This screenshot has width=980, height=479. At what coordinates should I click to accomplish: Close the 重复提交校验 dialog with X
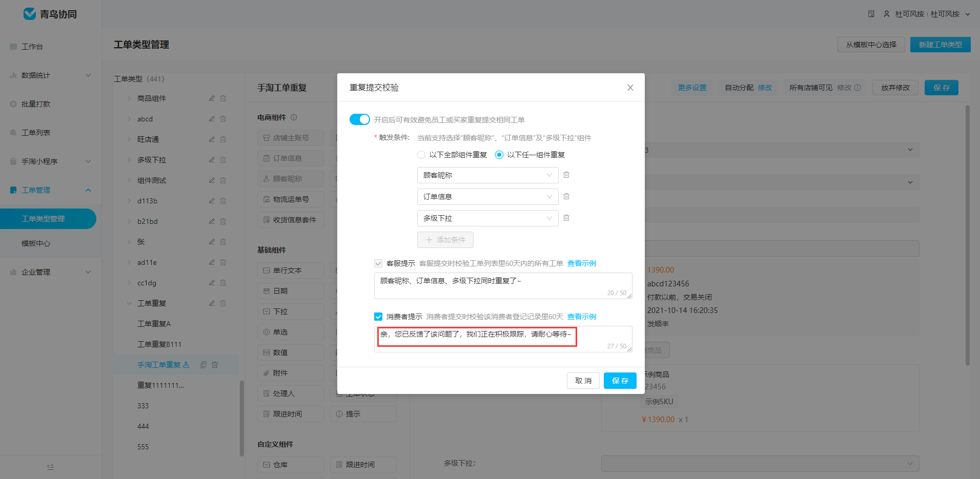630,88
